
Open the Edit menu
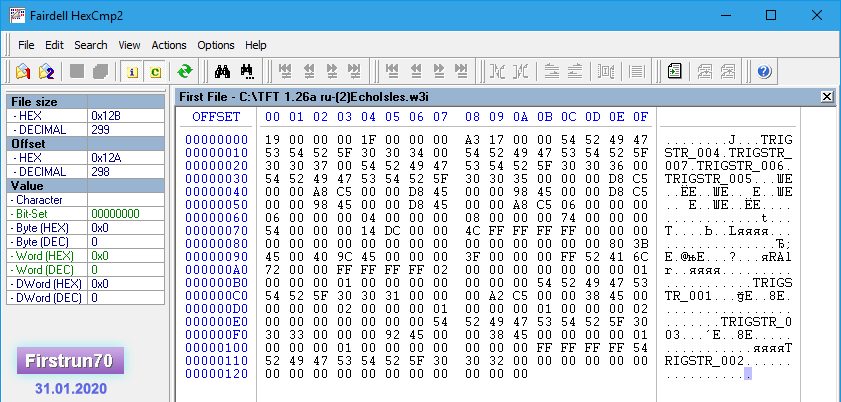54,45
